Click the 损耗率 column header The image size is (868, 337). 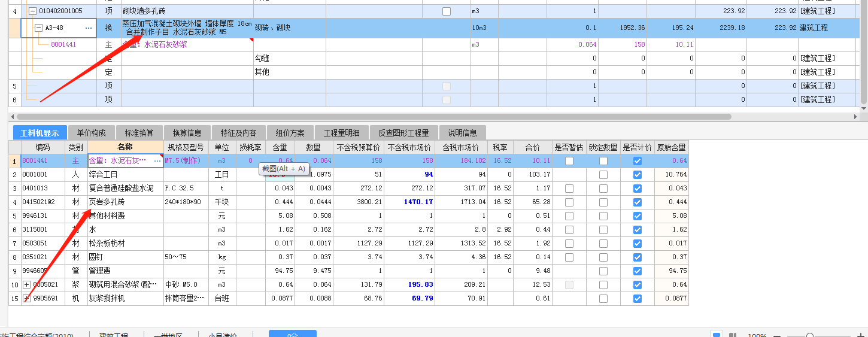click(250, 147)
